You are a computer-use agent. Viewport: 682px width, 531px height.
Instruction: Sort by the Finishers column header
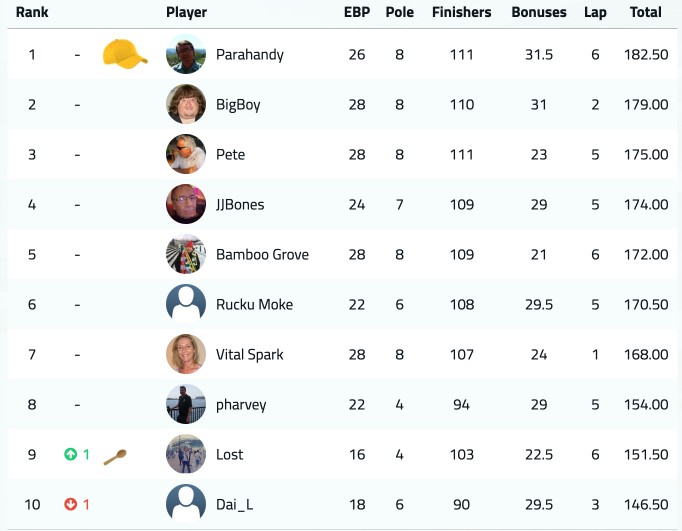pos(461,12)
